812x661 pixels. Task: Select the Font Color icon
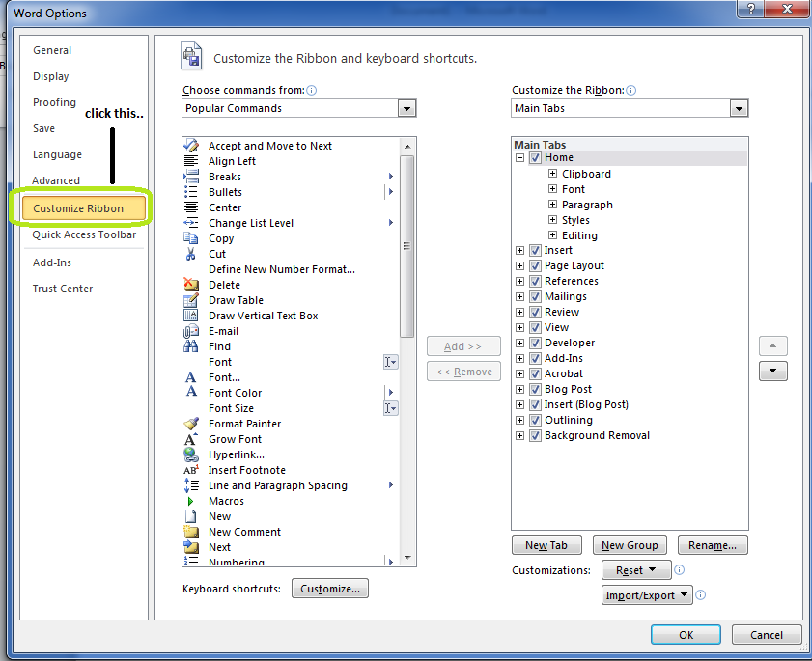click(x=191, y=393)
